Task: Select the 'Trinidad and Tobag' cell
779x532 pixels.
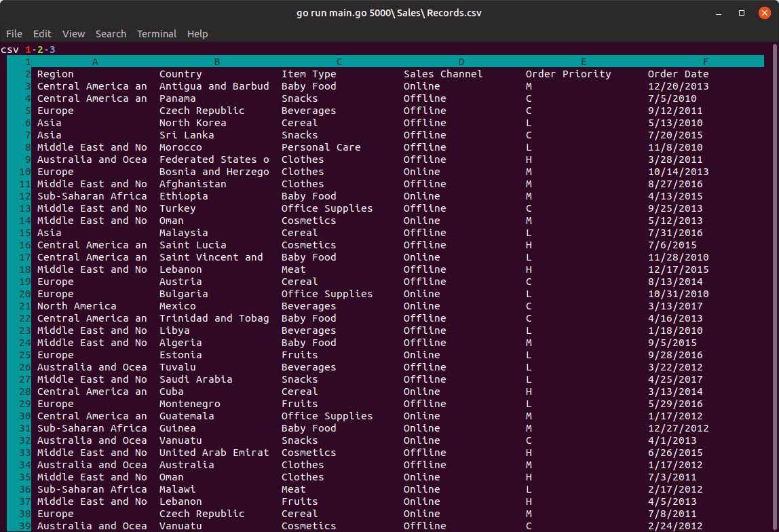Action: [x=214, y=318]
